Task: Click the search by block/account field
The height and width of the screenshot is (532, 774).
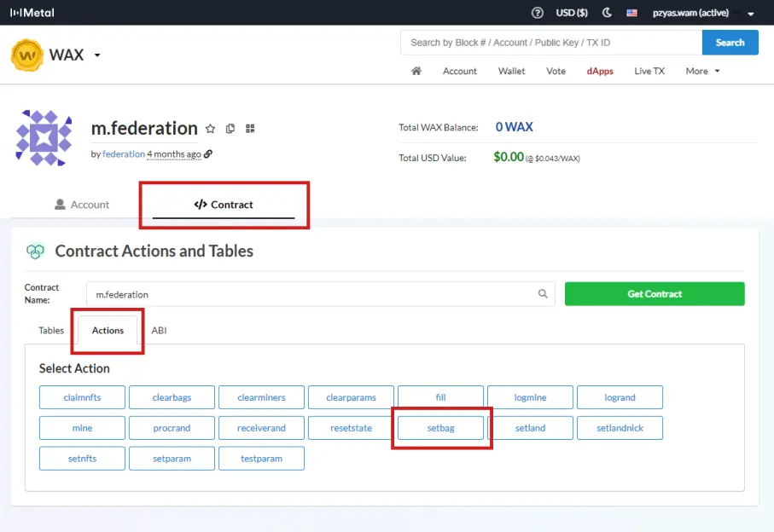Action: click(x=551, y=43)
